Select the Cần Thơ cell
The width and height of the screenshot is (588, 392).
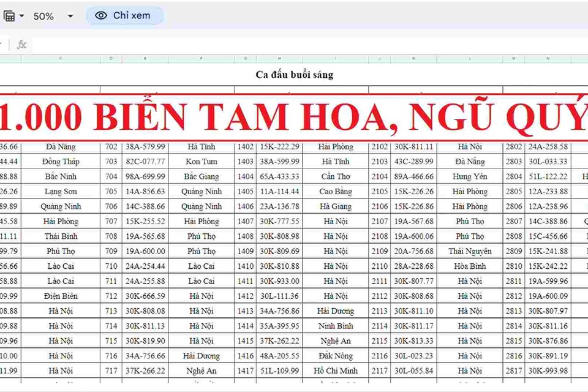coord(336,176)
